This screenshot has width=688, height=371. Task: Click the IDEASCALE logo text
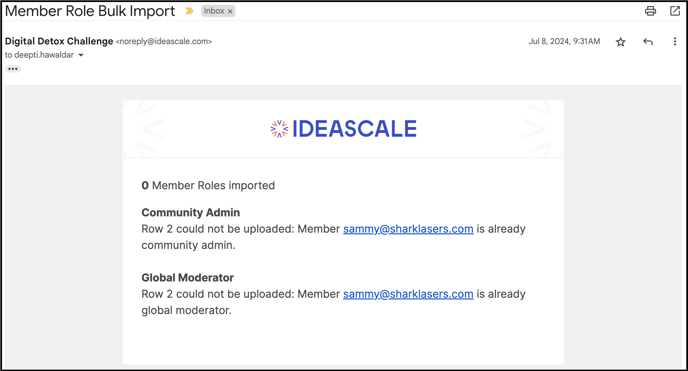point(355,129)
